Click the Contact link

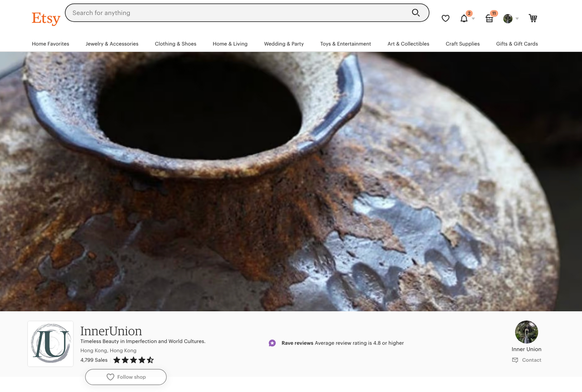tap(532, 360)
